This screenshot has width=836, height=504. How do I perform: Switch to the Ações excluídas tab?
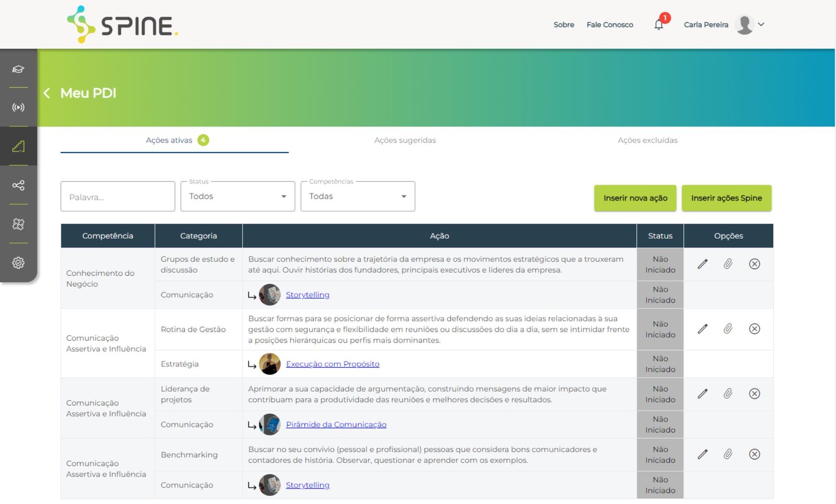(x=647, y=140)
